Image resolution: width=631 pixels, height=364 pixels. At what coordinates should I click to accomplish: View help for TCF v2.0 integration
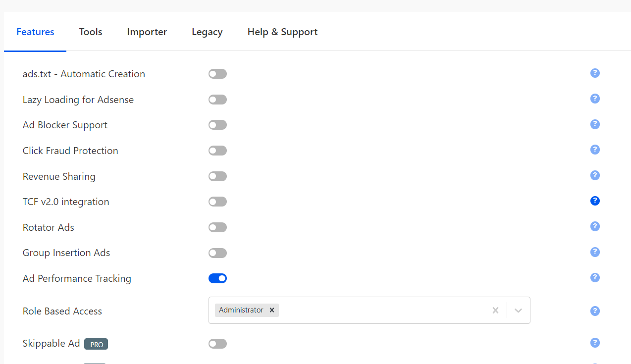[x=595, y=201]
